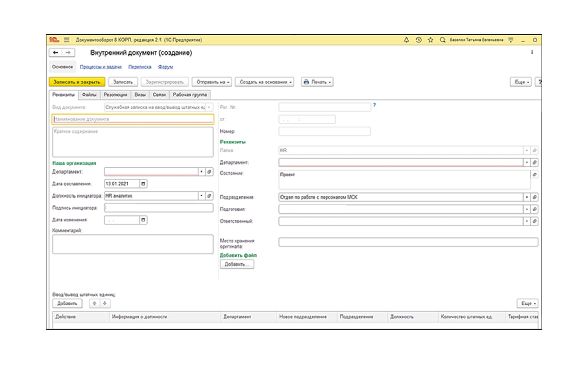This screenshot has width=588, height=378.
Task: Open the Форум link
Action: pos(165,67)
